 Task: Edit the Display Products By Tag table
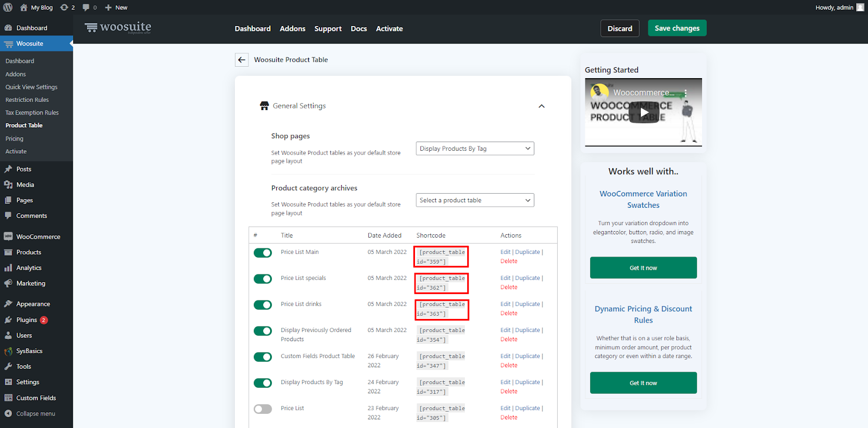coord(506,382)
